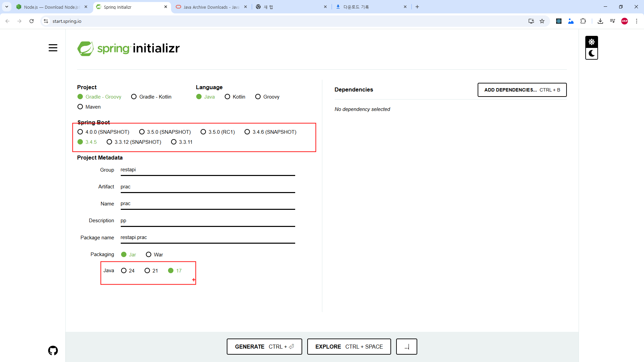Edit the Artifact field
Screen dimensions: 644x362
click(x=208, y=187)
